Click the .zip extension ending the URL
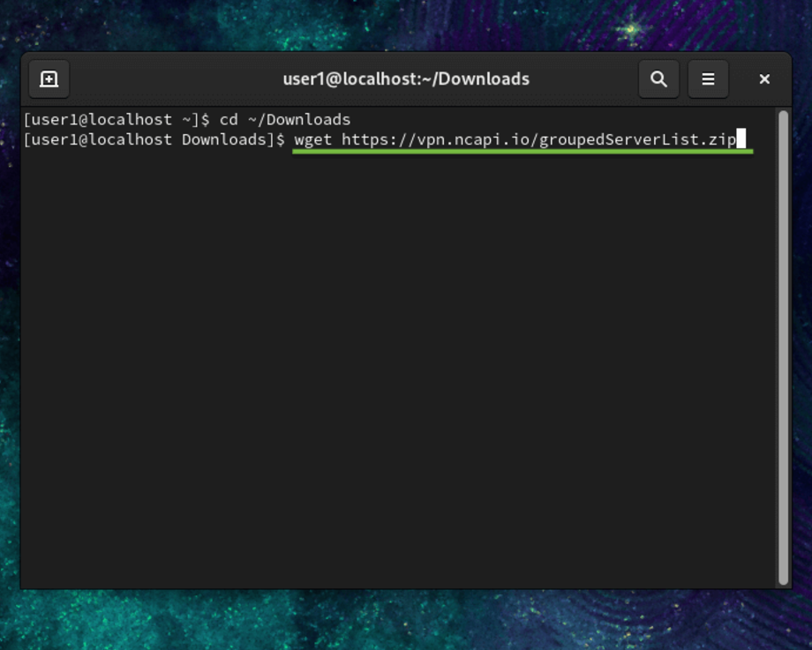The height and width of the screenshot is (650, 812). click(x=718, y=139)
